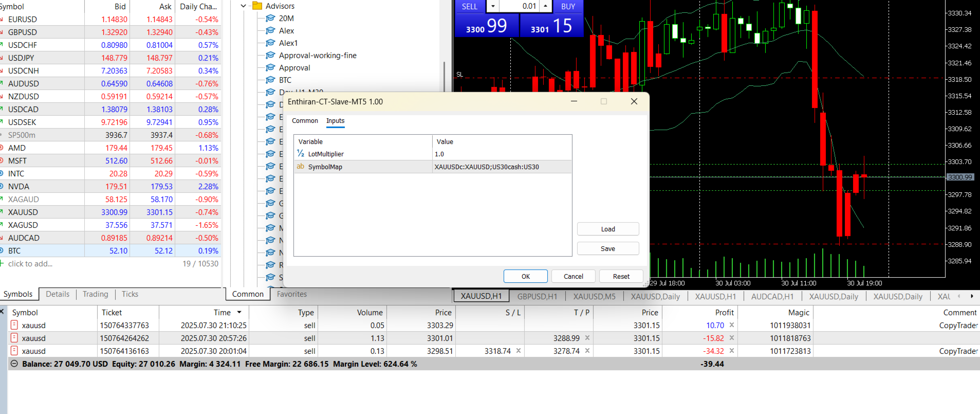Click the BUY 3301.15 button
This screenshot has width=980, height=414.
click(551, 25)
